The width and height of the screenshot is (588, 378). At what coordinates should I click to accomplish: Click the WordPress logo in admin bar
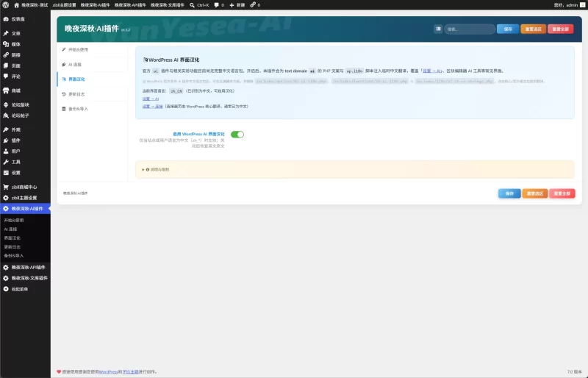[x=6, y=5]
